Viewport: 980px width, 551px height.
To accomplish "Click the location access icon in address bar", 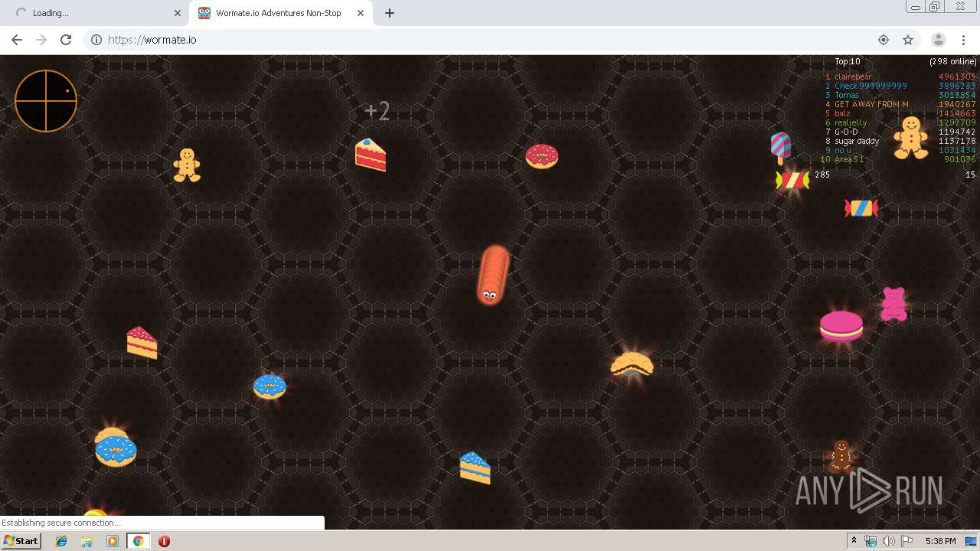I will tap(884, 40).
